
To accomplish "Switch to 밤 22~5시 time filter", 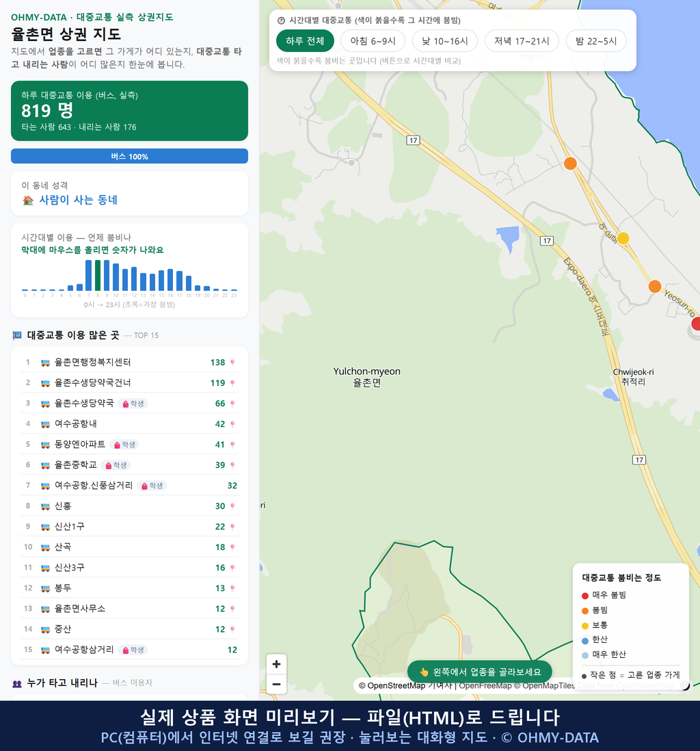I will click(x=596, y=41).
